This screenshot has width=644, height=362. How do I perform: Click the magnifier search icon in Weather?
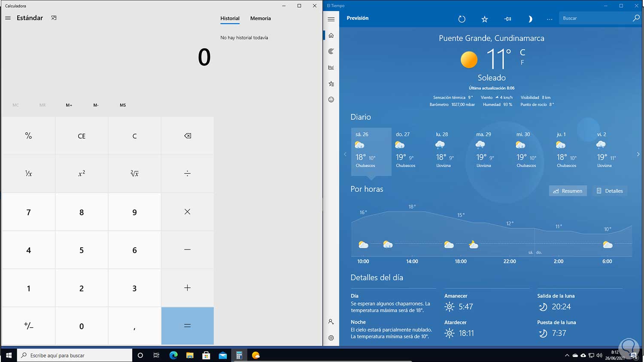point(636,18)
